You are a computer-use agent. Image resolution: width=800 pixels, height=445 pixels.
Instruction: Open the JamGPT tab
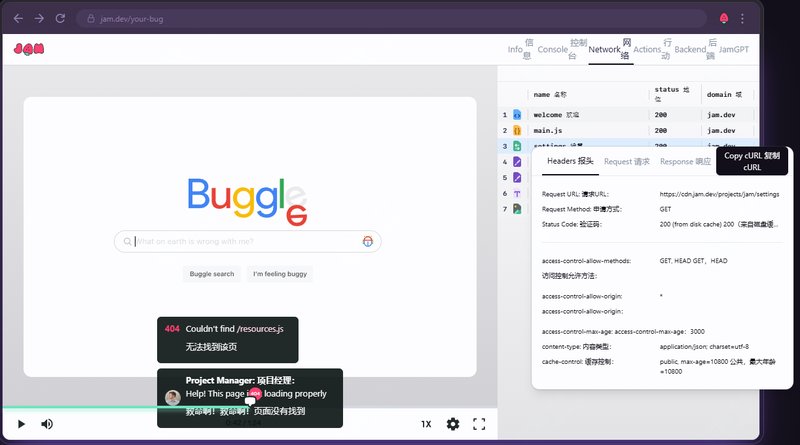733,49
